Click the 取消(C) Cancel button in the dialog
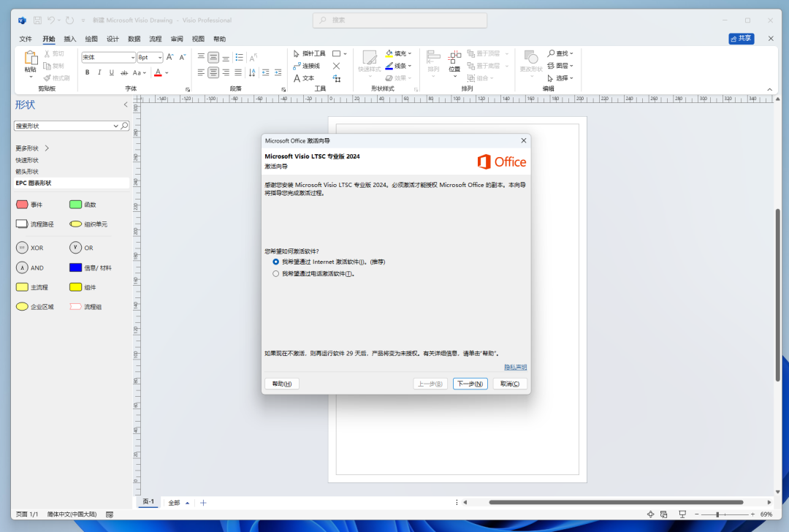The height and width of the screenshot is (532, 789). pos(510,384)
